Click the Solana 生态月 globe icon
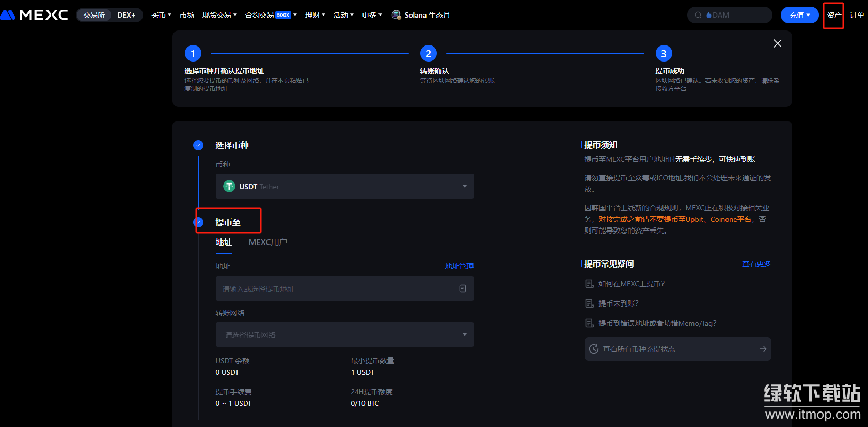The width and height of the screenshot is (868, 427). tap(396, 15)
